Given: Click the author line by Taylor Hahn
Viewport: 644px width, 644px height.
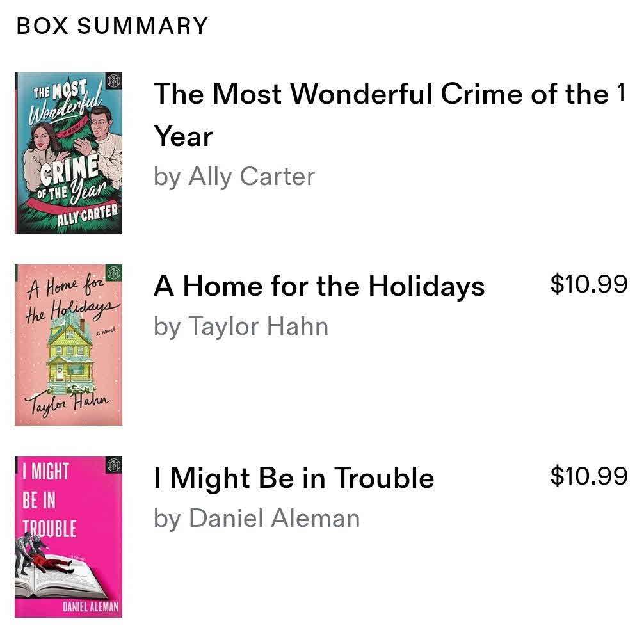Looking at the screenshot, I should click(x=241, y=326).
